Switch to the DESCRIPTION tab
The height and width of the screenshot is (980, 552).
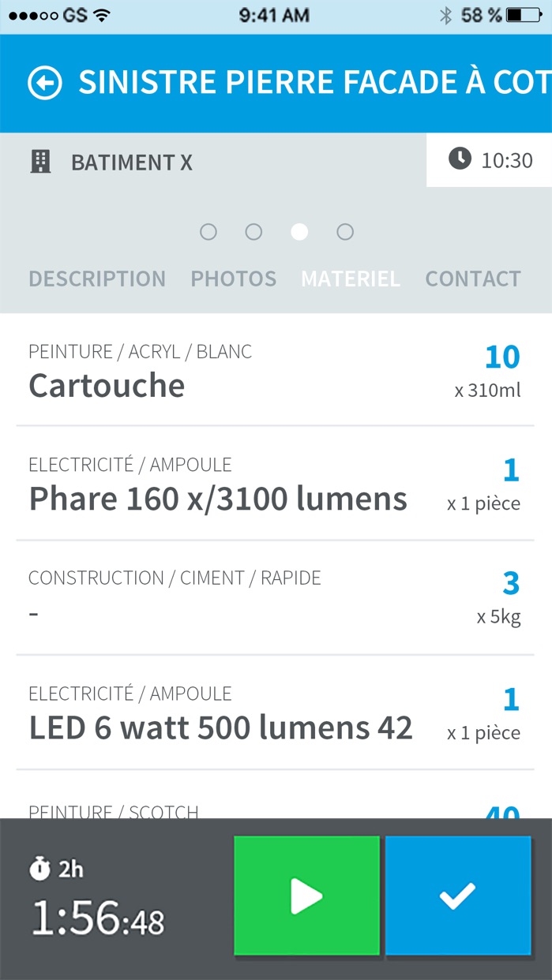97,279
